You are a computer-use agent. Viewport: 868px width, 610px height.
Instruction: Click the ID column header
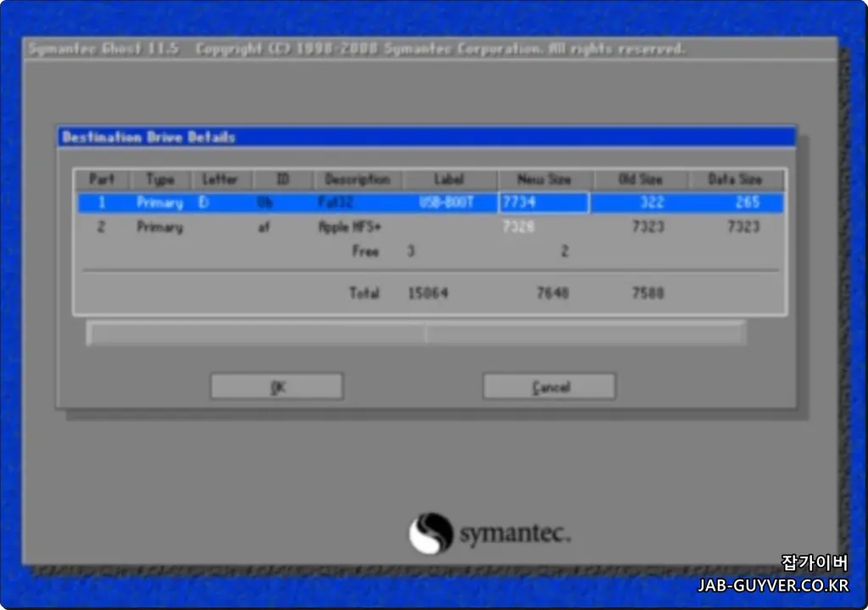pyautogui.click(x=282, y=180)
